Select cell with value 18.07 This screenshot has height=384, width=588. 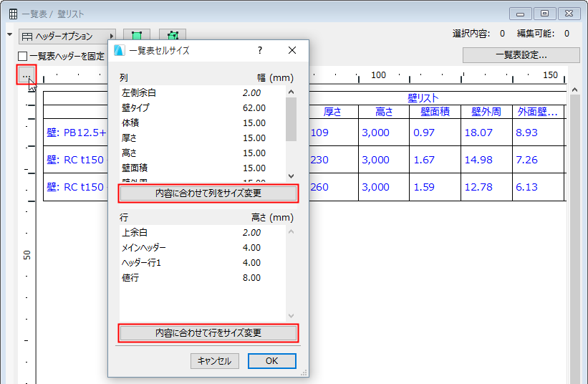click(486, 133)
